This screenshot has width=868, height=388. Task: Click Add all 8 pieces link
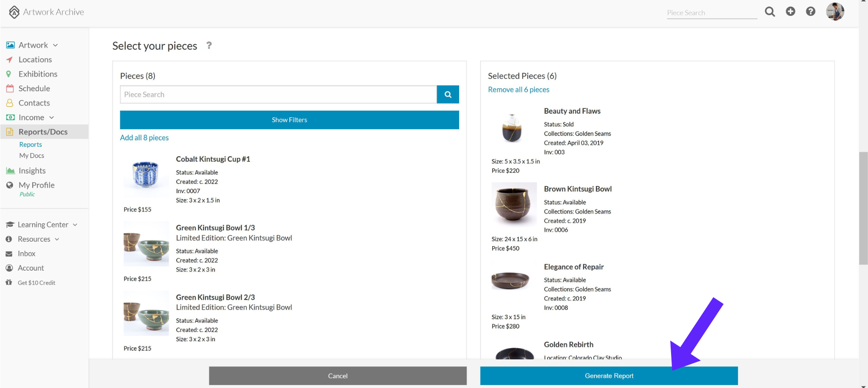(144, 137)
